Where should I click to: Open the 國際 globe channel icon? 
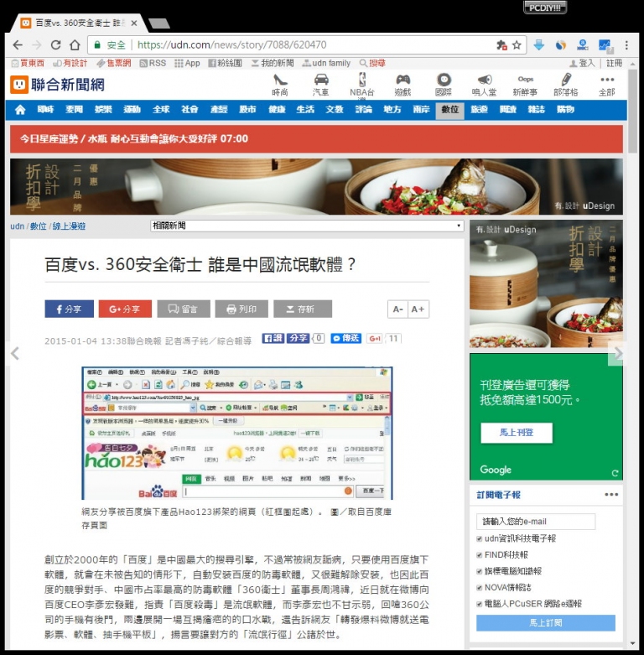coord(444,85)
